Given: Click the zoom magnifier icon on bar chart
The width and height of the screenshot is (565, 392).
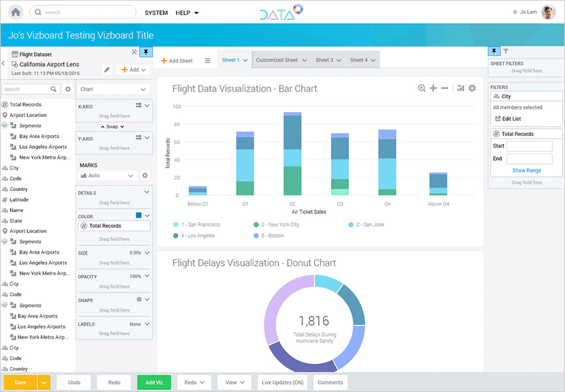Looking at the screenshot, I should (x=421, y=88).
